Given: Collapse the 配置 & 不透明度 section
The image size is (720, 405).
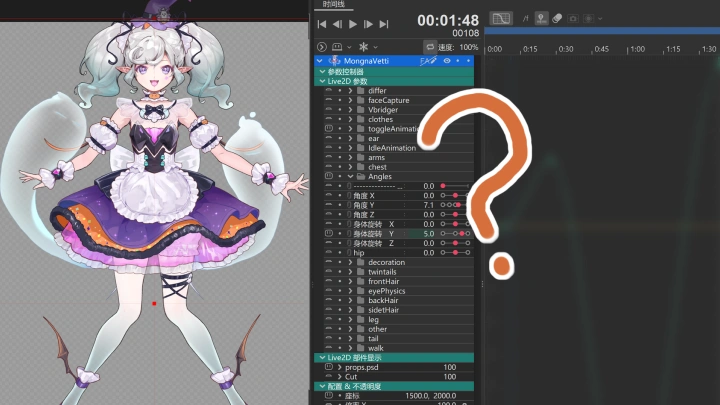Looking at the screenshot, I should pos(322,387).
